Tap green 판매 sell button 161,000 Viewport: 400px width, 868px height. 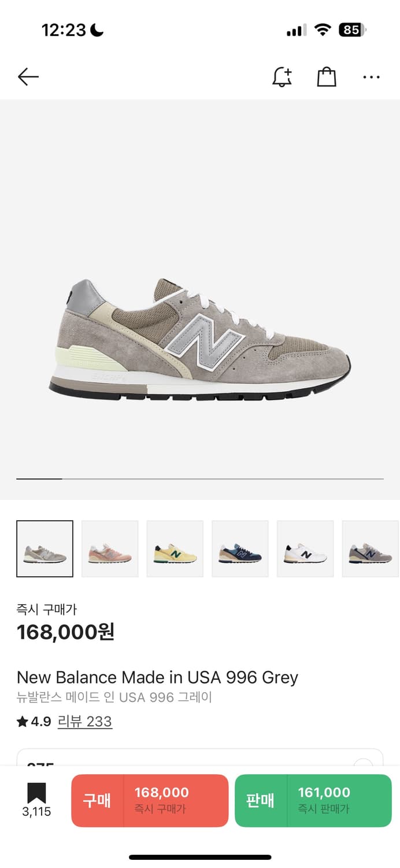(x=313, y=800)
